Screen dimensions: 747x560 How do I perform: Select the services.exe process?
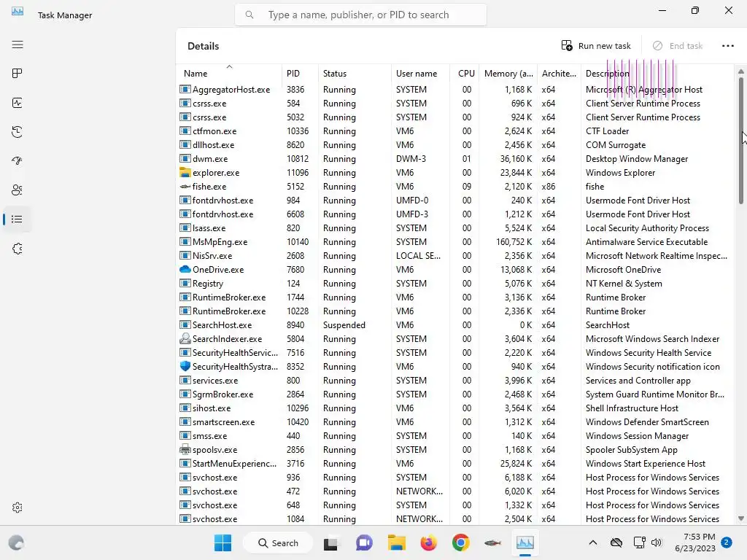coord(455,380)
